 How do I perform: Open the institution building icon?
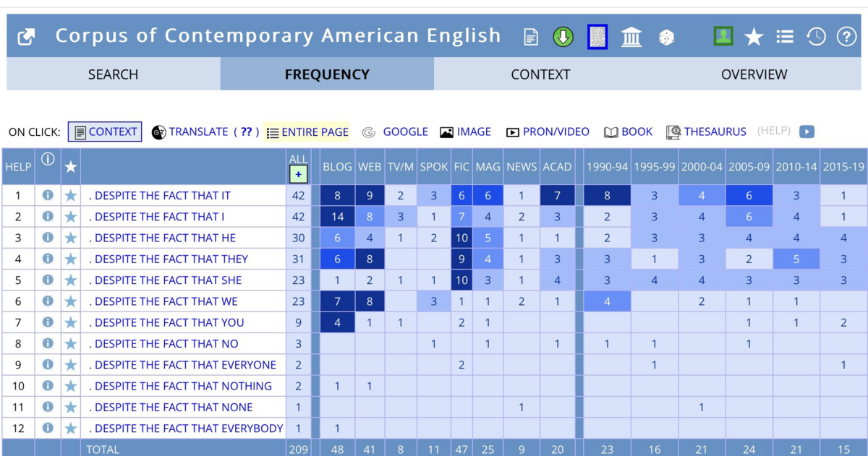(631, 37)
